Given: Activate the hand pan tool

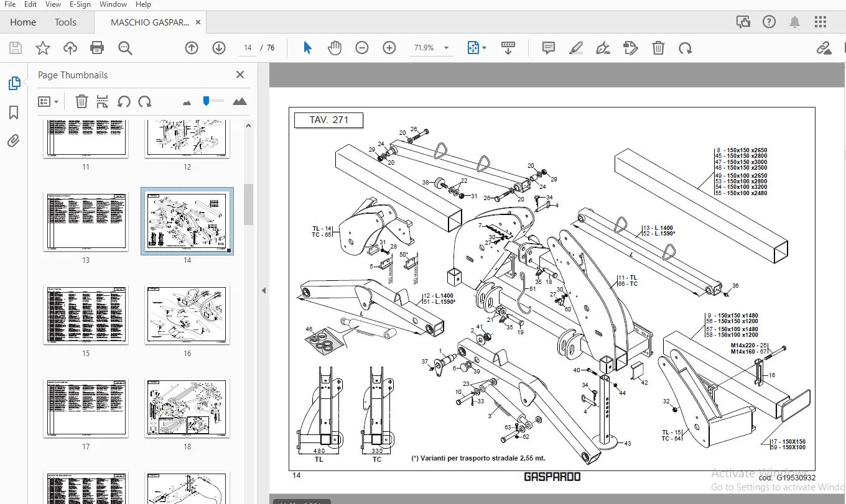Looking at the screenshot, I should pyautogui.click(x=335, y=48).
